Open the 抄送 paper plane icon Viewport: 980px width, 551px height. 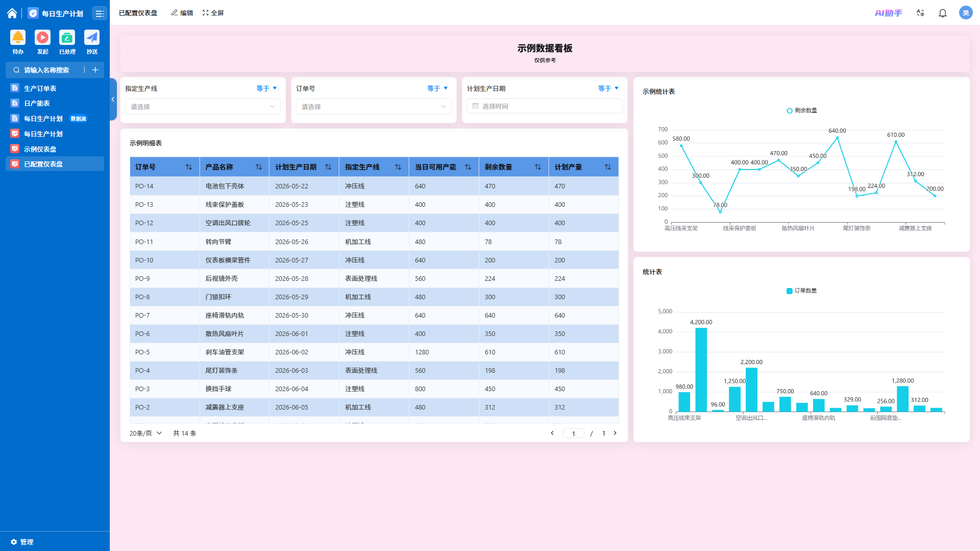pos(92,37)
